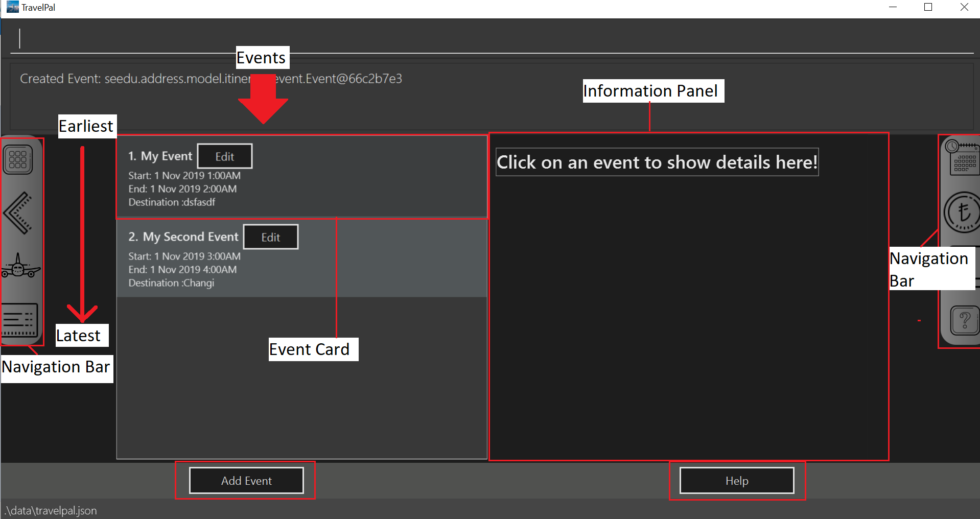Focus the command input field at top
This screenshot has width=980, height=519.
(492, 39)
